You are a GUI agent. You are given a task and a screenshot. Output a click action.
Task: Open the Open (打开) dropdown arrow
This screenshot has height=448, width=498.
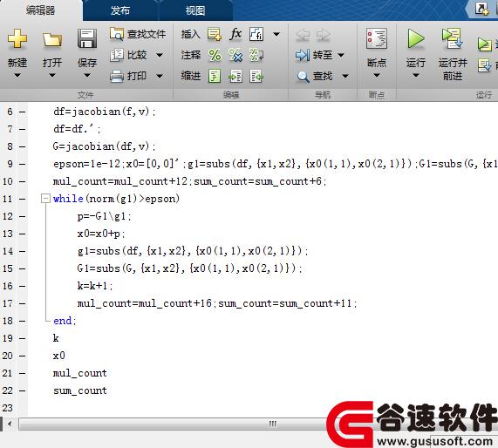52,75
